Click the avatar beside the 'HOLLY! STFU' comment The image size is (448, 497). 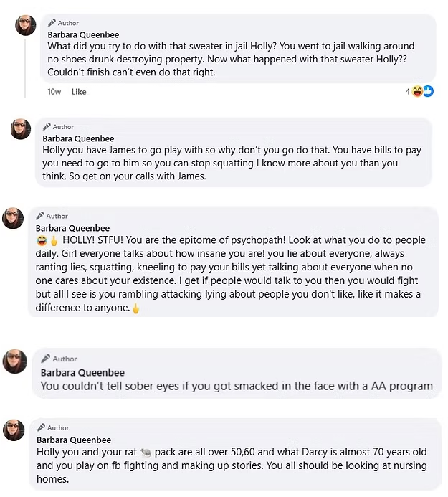click(x=14, y=218)
